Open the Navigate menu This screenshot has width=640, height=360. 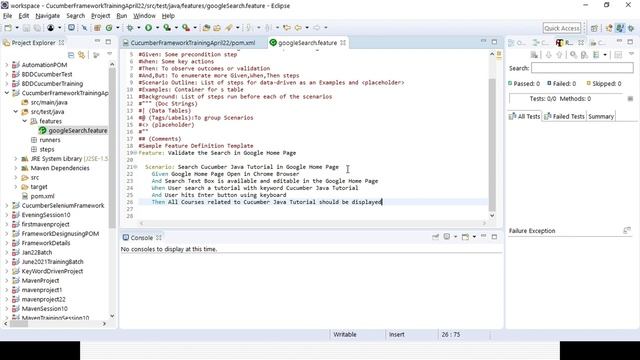(48, 16)
